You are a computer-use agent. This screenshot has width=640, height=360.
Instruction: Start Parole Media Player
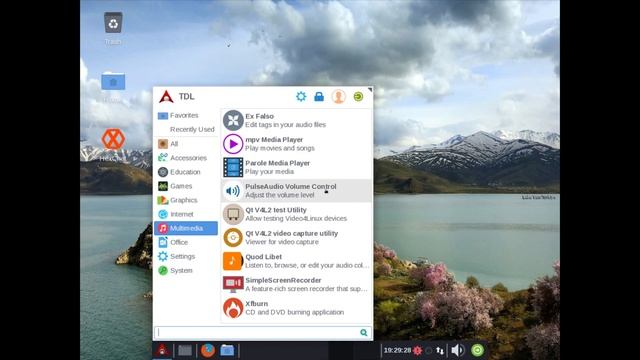point(296,167)
